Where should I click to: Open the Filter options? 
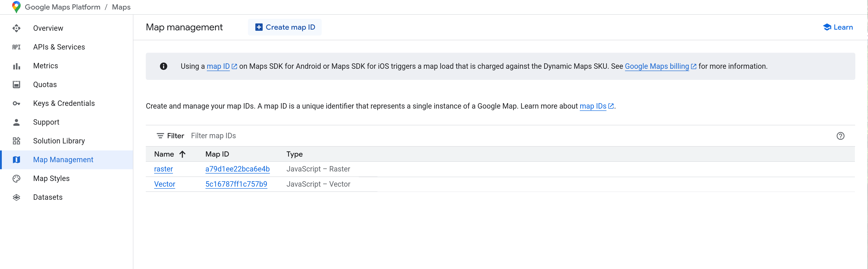[170, 136]
